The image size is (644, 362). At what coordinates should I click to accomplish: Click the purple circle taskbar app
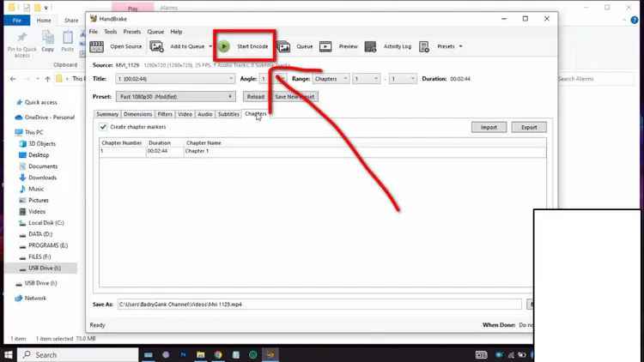[166, 354]
